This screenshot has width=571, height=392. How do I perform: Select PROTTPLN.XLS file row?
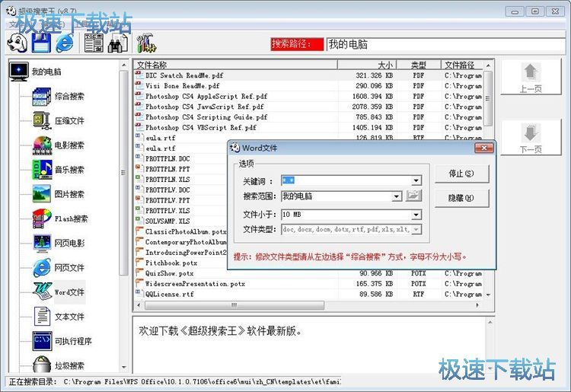coord(180,180)
